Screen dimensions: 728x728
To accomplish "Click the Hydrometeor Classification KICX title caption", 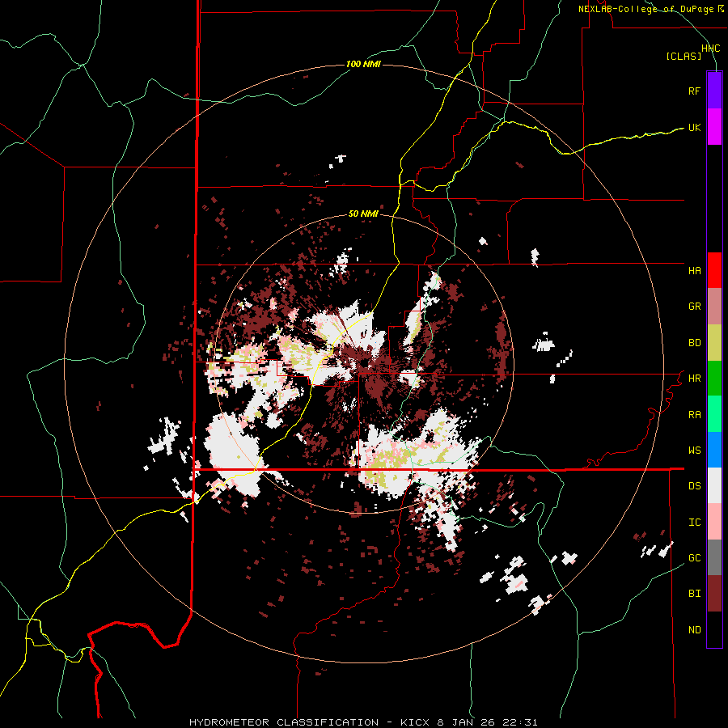I will (363, 722).
